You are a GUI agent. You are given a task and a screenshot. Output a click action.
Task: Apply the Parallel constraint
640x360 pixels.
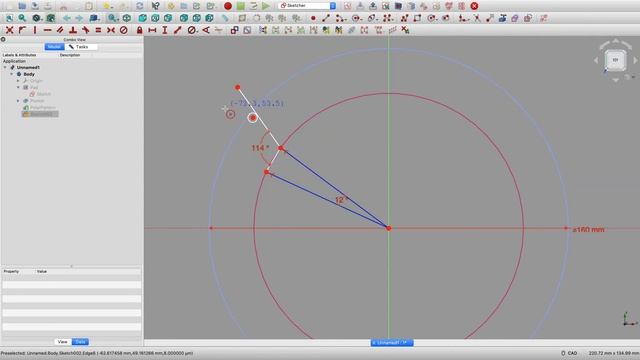click(x=60, y=30)
